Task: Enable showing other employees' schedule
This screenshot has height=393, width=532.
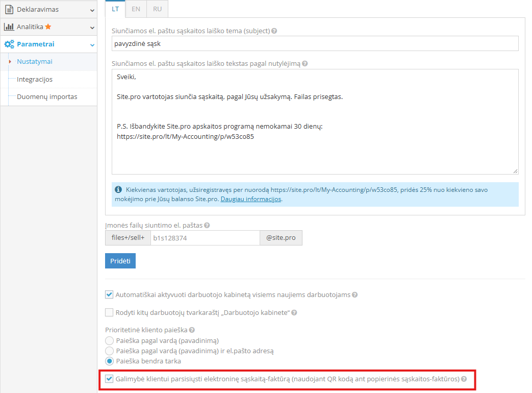Action: point(109,312)
